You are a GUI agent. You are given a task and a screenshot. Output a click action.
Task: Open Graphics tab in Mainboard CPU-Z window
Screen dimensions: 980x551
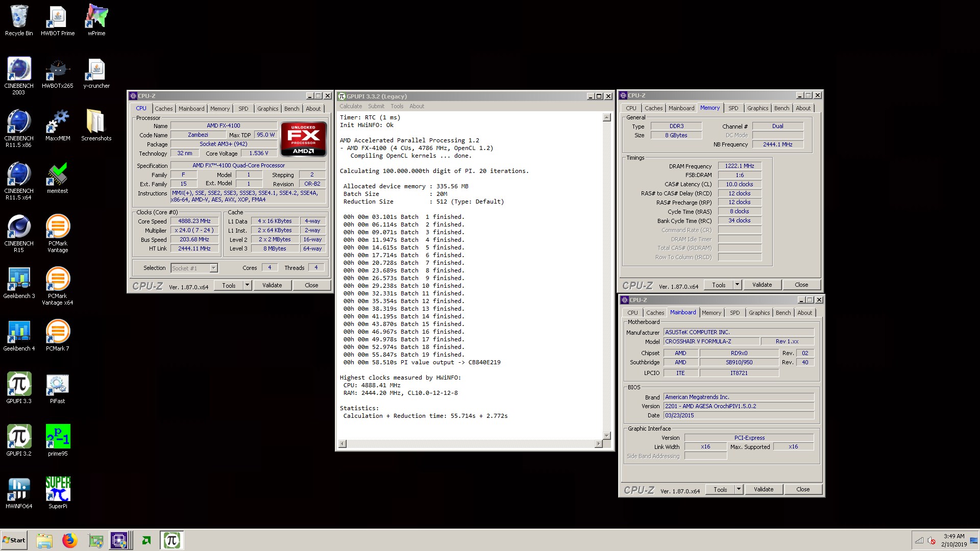point(759,313)
